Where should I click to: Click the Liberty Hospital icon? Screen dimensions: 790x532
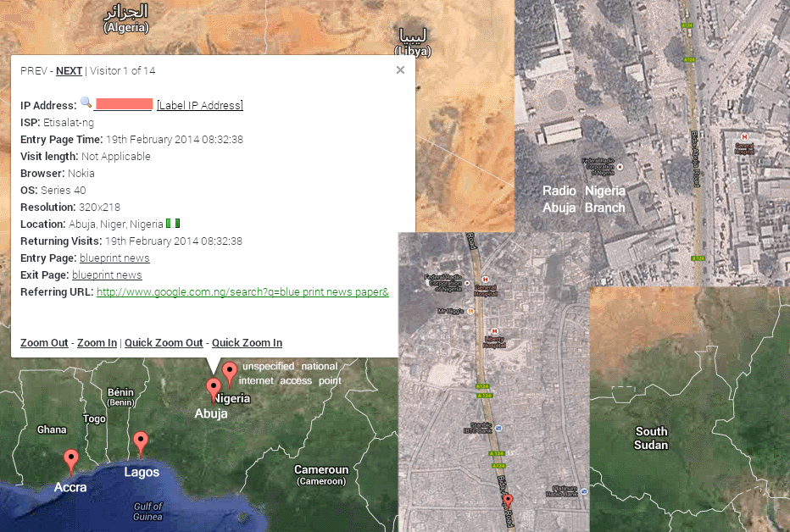coord(494,331)
